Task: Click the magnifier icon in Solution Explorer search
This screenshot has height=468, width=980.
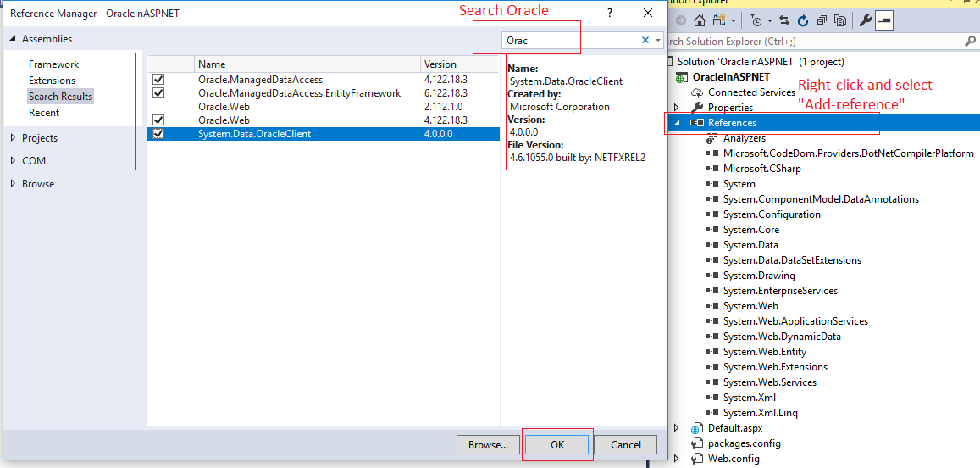Action: (971, 42)
